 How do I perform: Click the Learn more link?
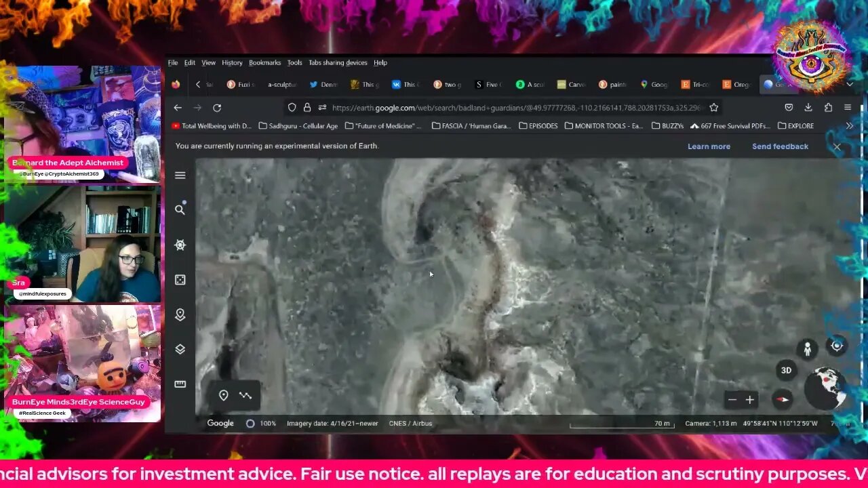[x=709, y=146]
